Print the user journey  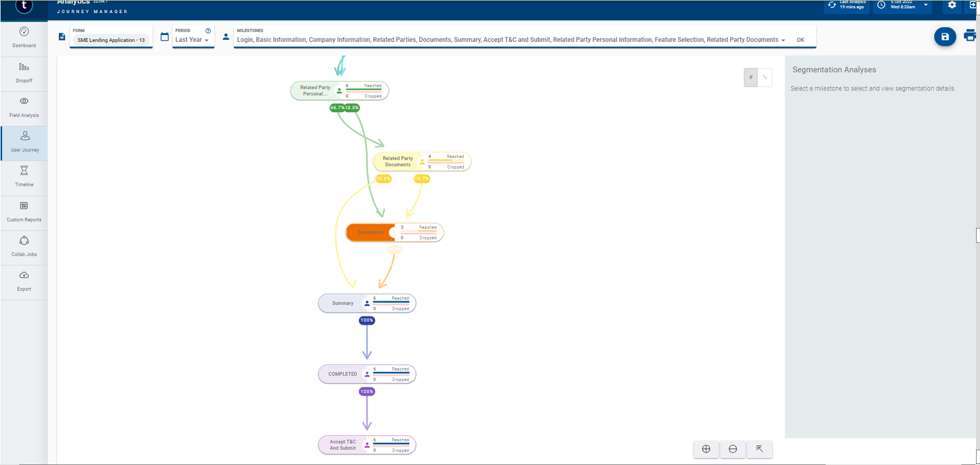point(970,36)
